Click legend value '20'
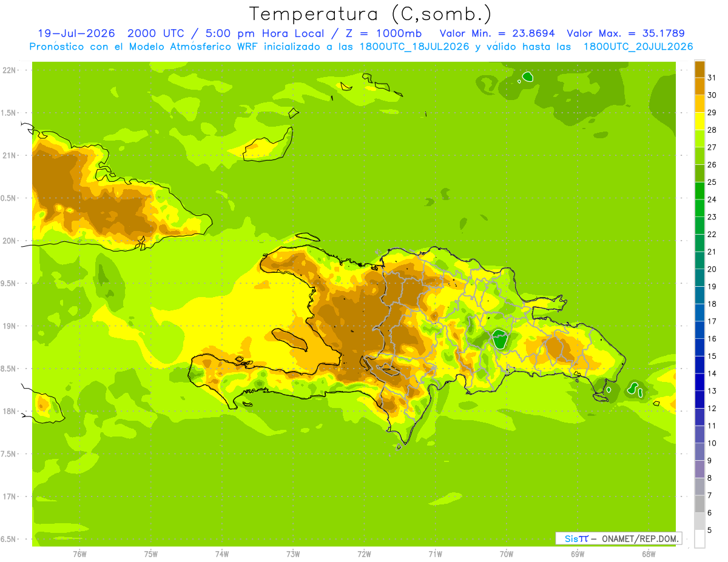Viewport: 728px width, 562px height. point(712,269)
